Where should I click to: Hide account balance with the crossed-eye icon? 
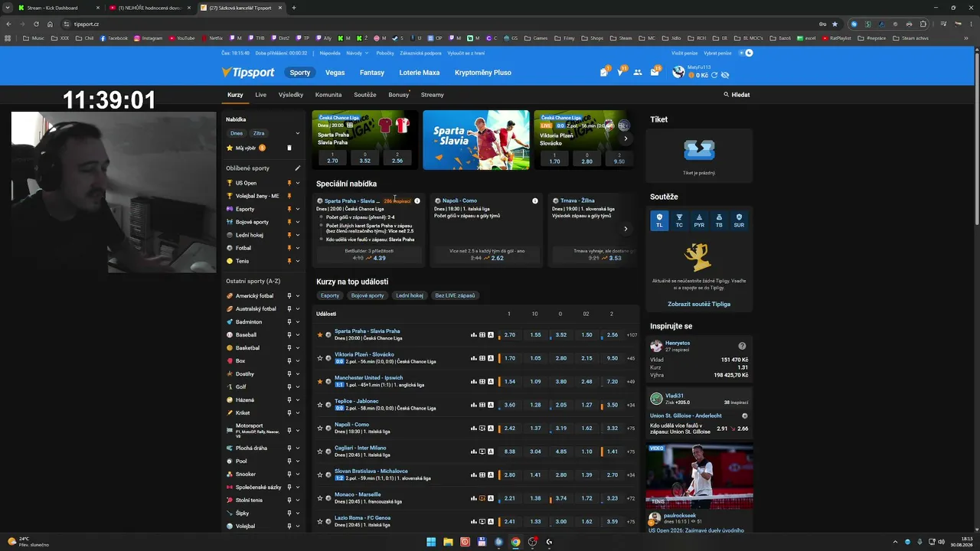point(725,75)
